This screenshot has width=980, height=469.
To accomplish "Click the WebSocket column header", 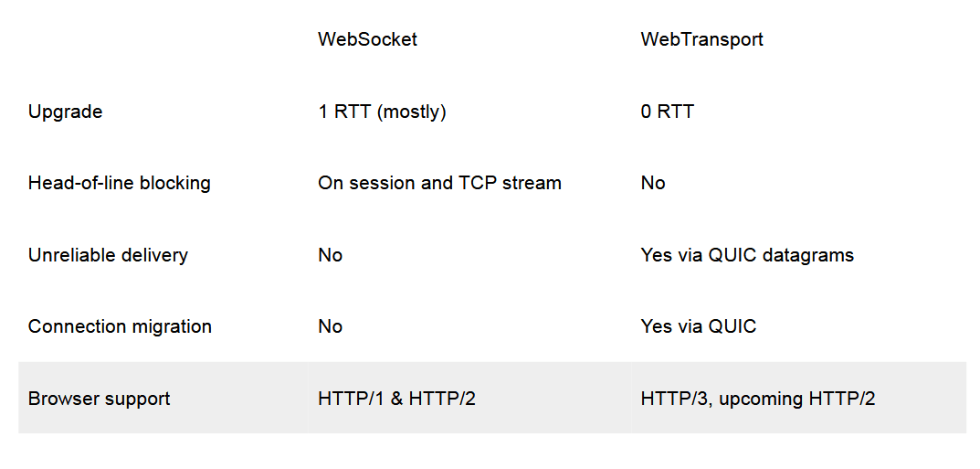I will point(367,39).
